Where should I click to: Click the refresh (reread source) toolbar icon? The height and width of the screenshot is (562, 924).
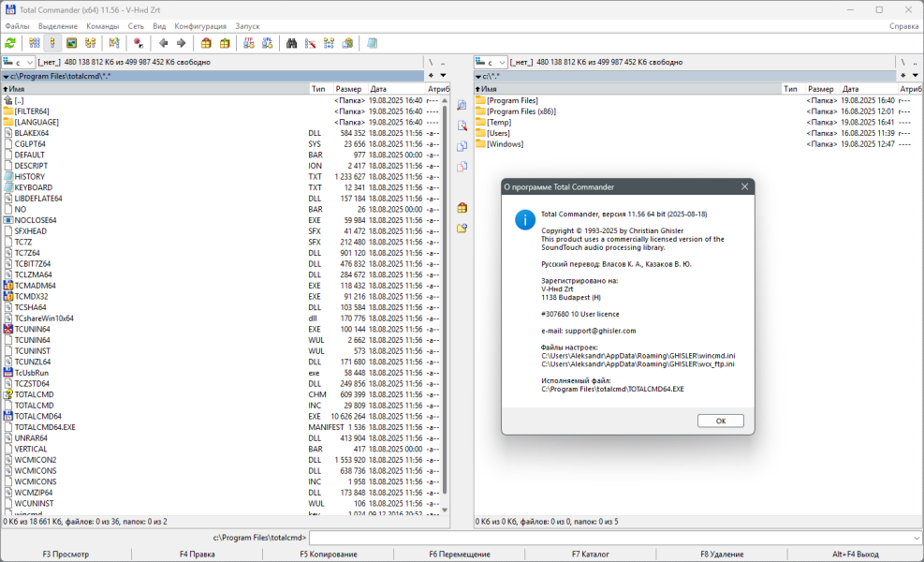tap(10, 43)
